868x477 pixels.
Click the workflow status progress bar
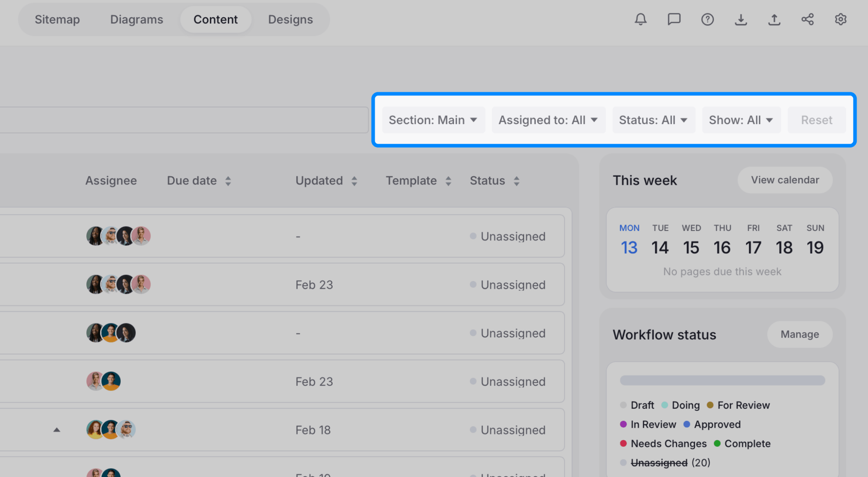[x=723, y=380]
